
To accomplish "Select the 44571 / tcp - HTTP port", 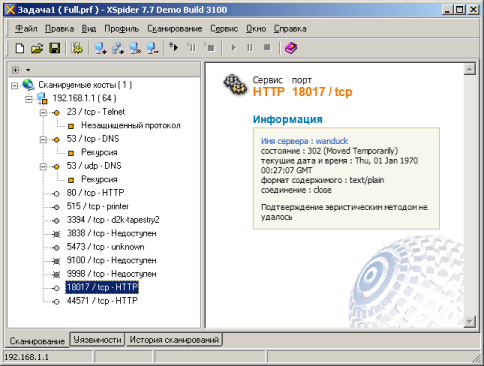I will [102, 301].
